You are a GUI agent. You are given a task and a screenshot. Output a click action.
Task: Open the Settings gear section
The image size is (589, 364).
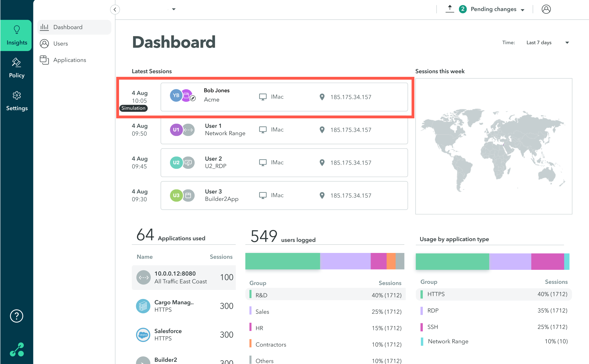point(17,101)
